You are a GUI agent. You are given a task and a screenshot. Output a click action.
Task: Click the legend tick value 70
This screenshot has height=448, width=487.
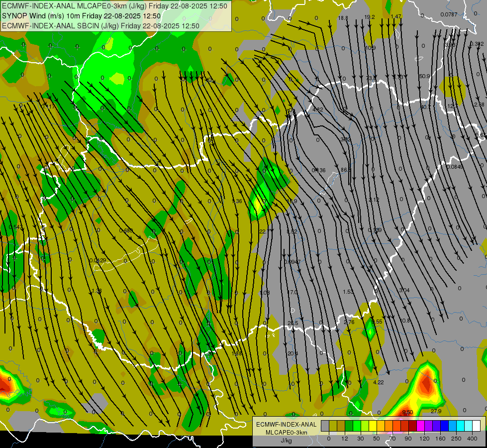392,439
